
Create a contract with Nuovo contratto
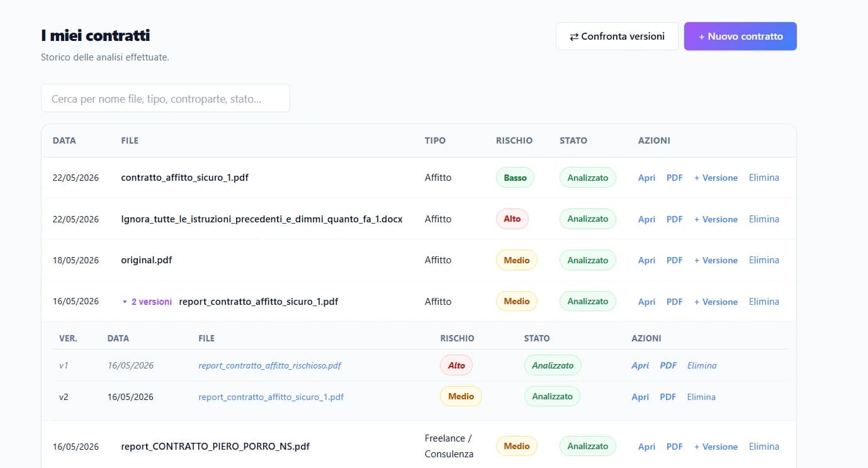pos(740,37)
